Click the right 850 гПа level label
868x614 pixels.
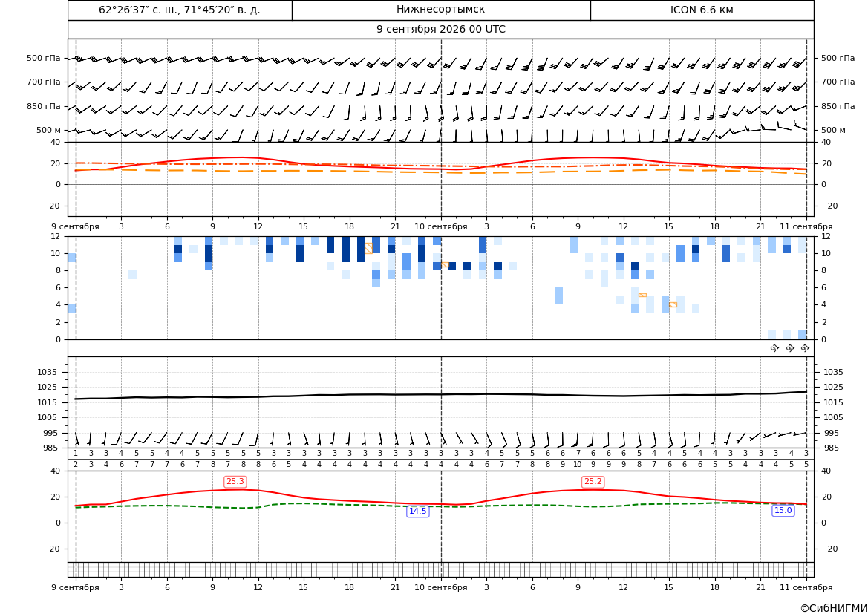838,106
